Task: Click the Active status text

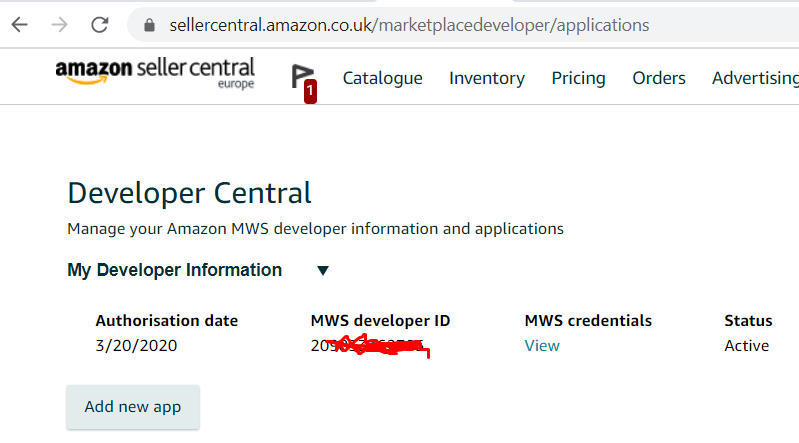Action: (x=747, y=346)
